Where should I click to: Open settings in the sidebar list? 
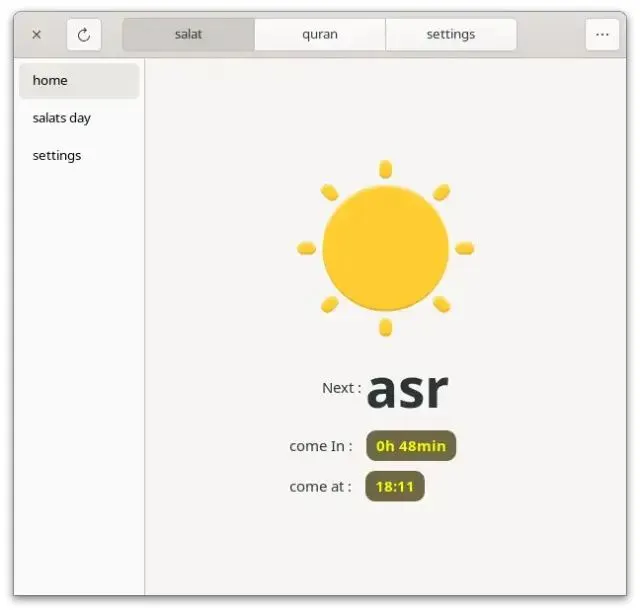pyautogui.click(x=79, y=156)
